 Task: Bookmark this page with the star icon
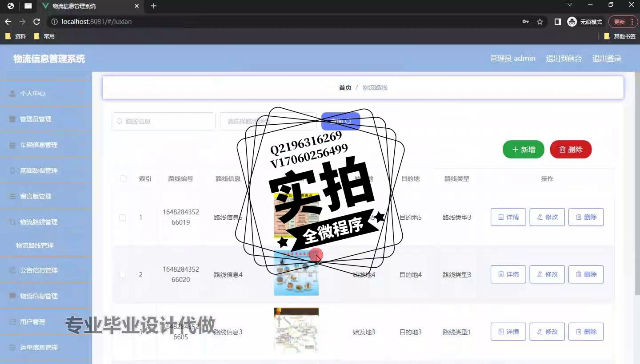pos(540,22)
